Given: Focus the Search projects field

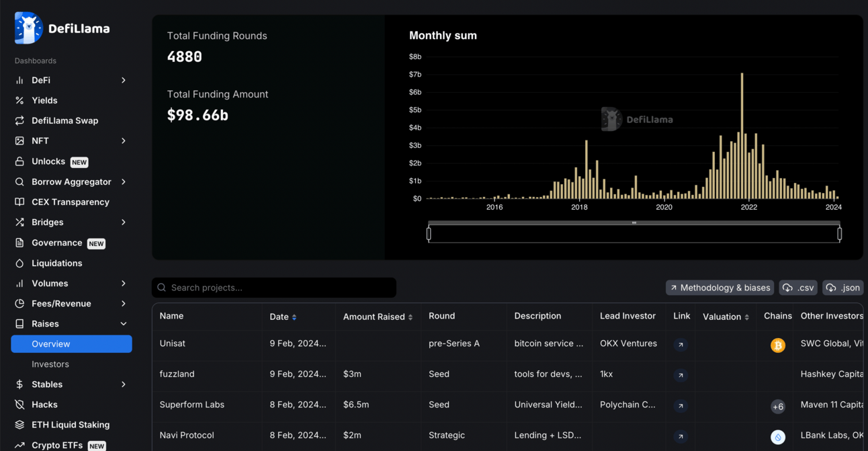Looking at the screenshot, I should [274, 288].
